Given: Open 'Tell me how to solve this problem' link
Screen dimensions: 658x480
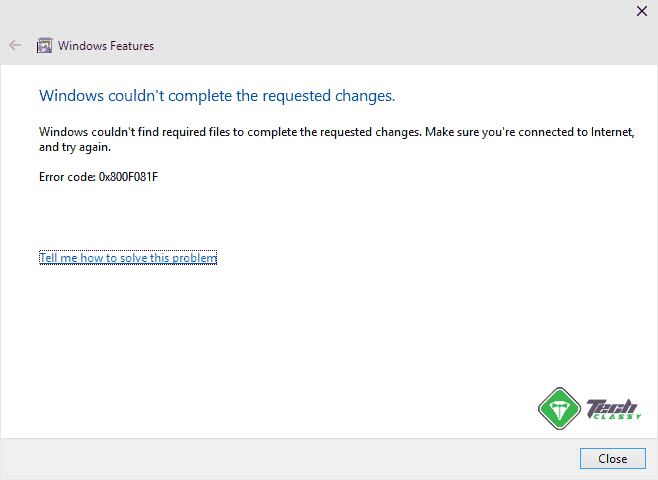Looking at the screenshot, I should click(128, 258).
